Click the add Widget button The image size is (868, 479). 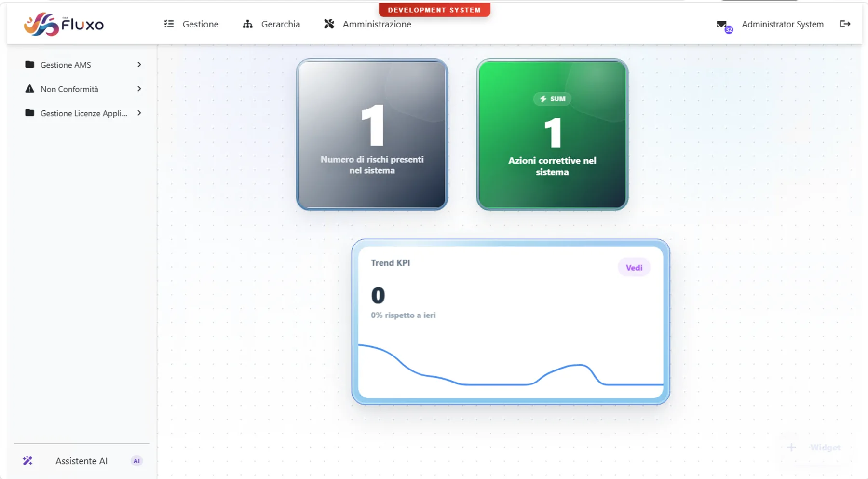[814, 447]
